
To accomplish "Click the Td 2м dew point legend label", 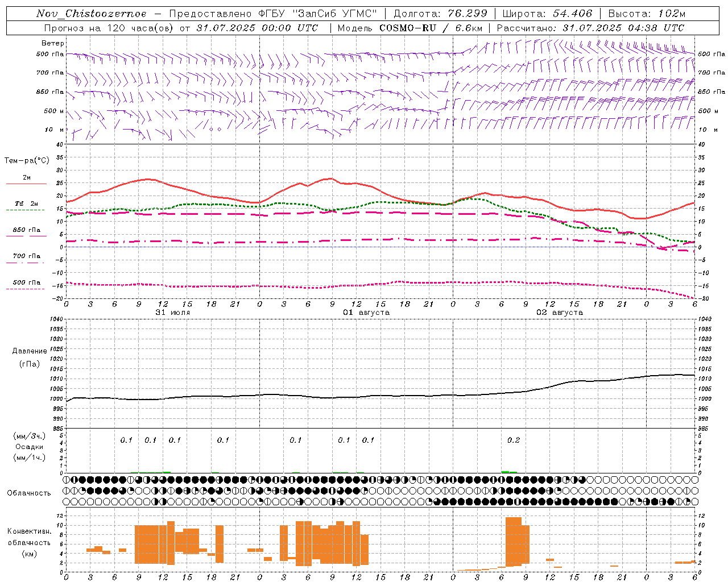I will tap(26, 203).
